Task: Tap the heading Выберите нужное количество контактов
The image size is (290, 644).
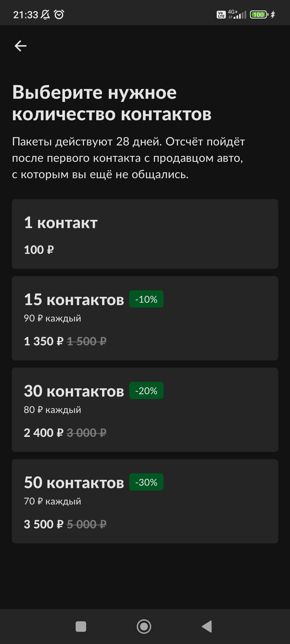Action: click(112, 103)
